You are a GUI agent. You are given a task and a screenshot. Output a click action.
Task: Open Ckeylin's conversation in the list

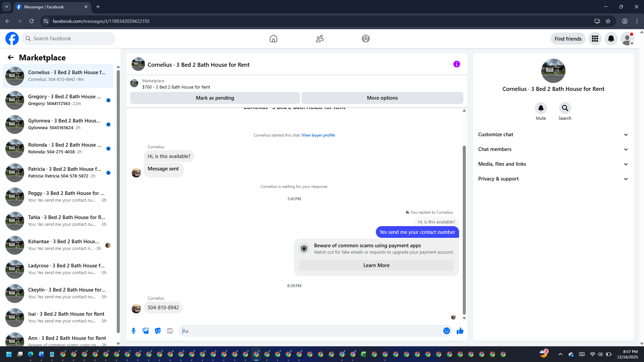(58, 294)
